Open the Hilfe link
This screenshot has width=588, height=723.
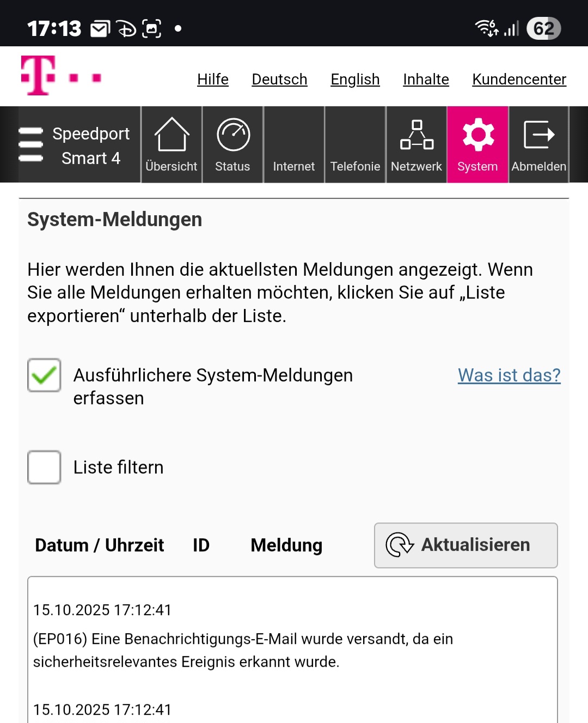click(x=213, y=80)
